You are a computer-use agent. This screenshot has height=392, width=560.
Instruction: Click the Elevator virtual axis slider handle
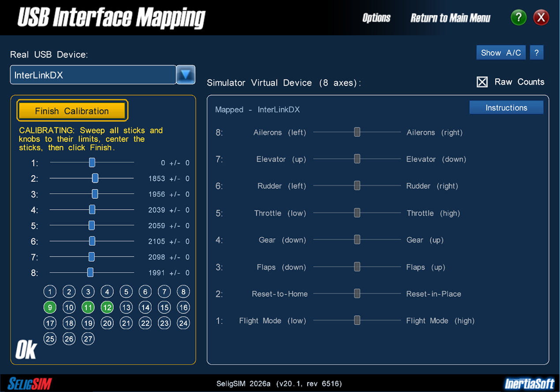[357, 159]
